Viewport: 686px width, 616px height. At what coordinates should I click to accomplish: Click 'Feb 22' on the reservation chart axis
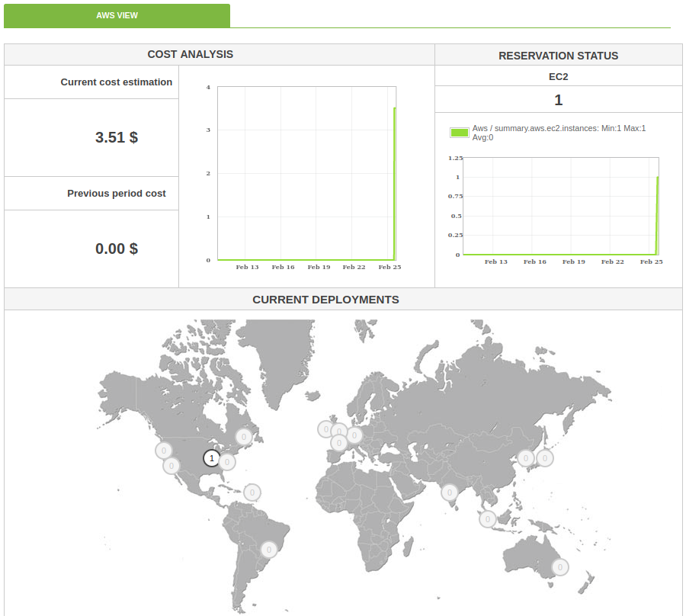pos(613,261)
